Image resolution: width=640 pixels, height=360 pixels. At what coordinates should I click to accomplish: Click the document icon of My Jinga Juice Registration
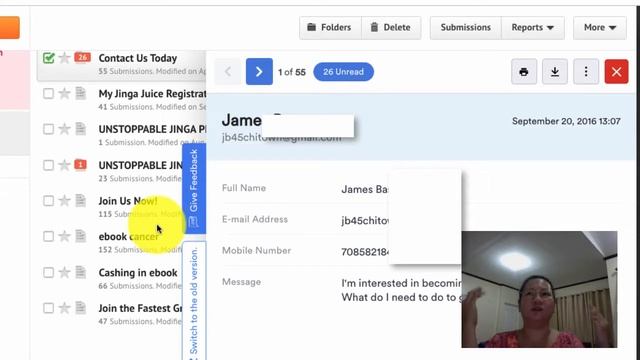click(x=80, y=93)
